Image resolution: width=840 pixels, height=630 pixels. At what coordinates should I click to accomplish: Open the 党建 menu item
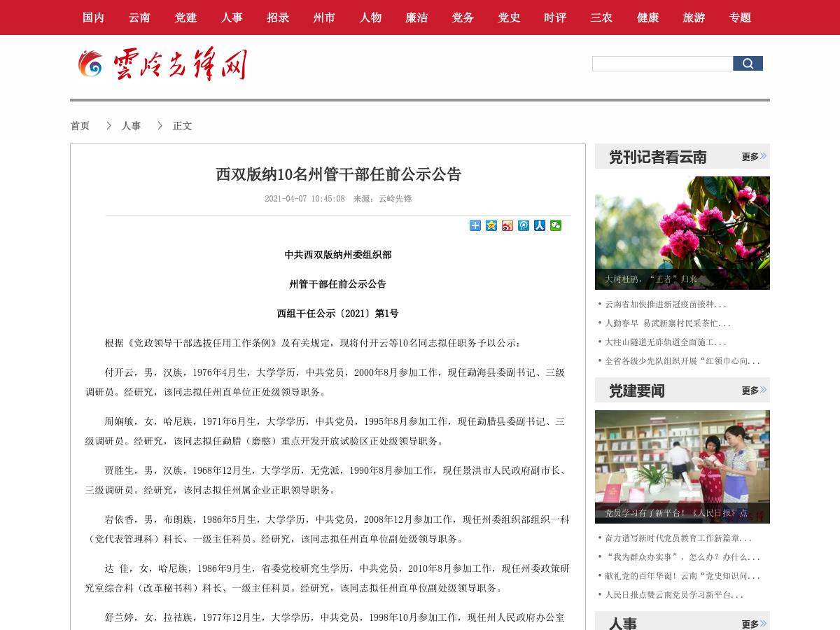coord(185,17)
